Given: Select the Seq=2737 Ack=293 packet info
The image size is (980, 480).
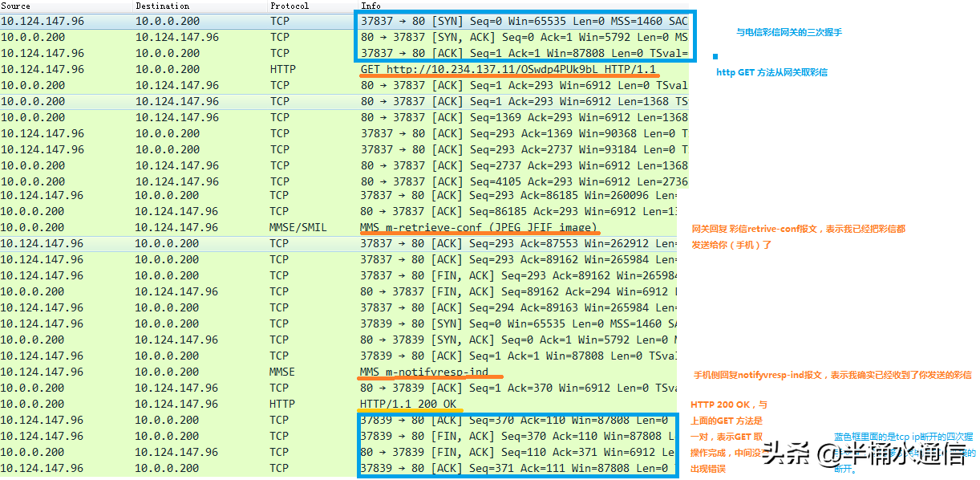Looking at the screenshot, I should [x=524, y=165].
